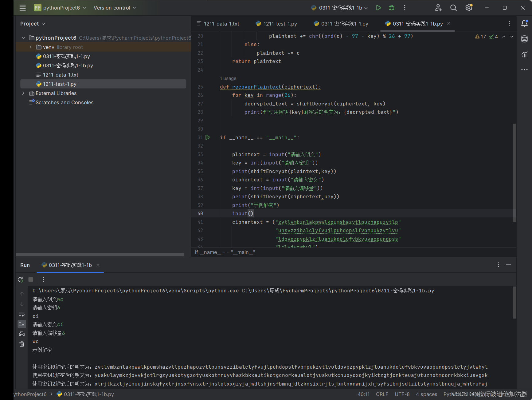
Task: Open run configuration selector 0311-密码实践1-1b
Action: click(339, 8)
